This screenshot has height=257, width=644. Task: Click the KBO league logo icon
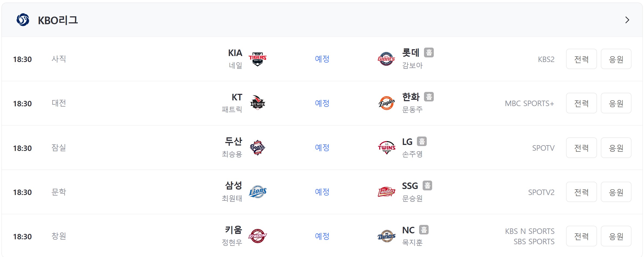tap(23, 20)
